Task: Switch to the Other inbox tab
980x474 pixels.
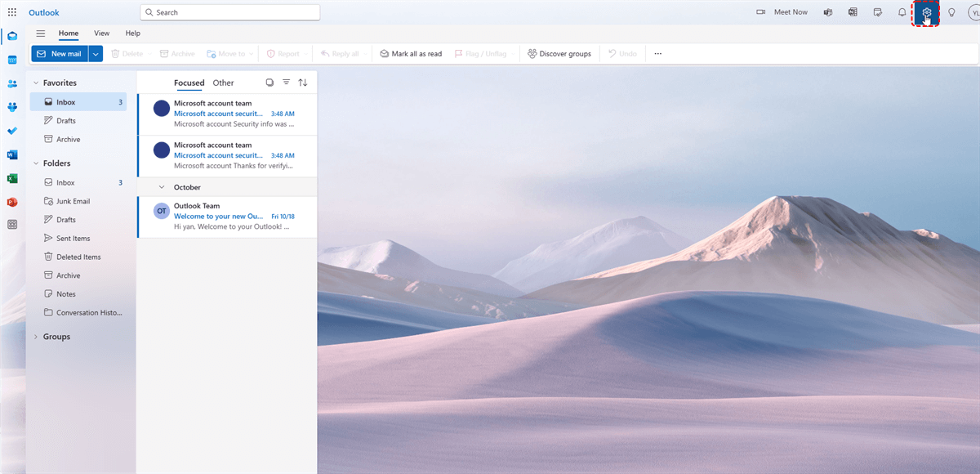Action: (223, 83)
